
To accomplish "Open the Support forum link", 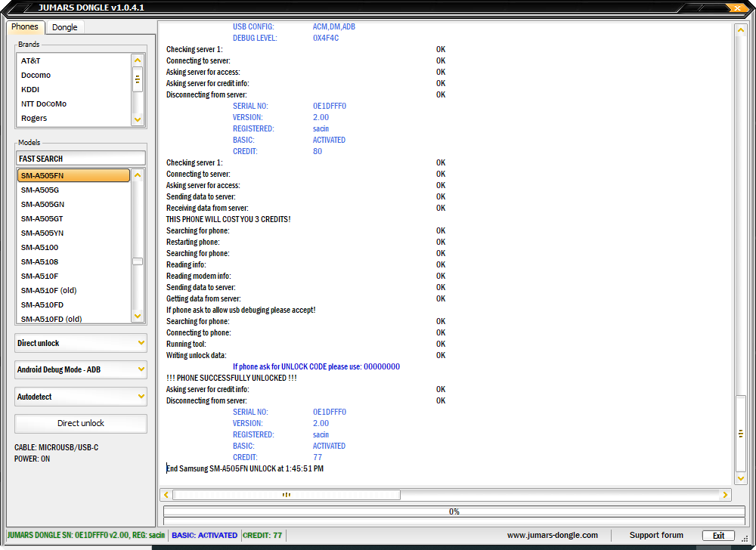I will tap(656, 535).
